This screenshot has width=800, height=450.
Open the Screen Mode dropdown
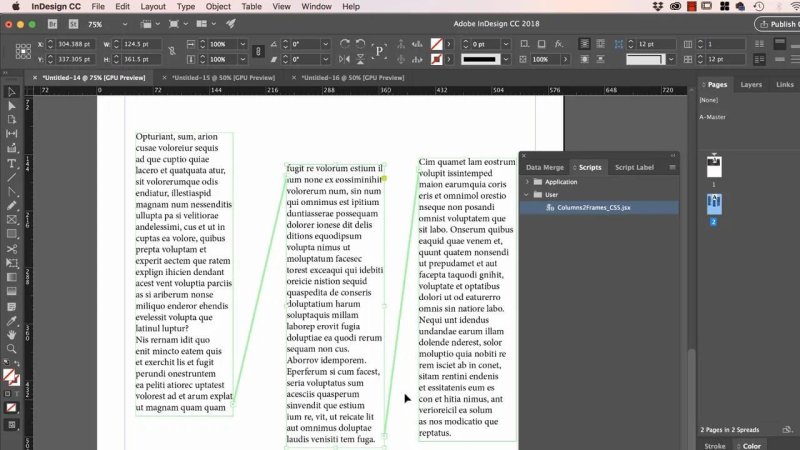click(x=178, y=24)
